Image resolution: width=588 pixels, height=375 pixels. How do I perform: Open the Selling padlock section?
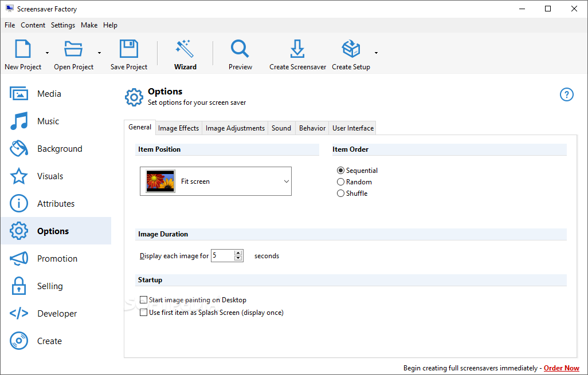(x=56, y=286)
